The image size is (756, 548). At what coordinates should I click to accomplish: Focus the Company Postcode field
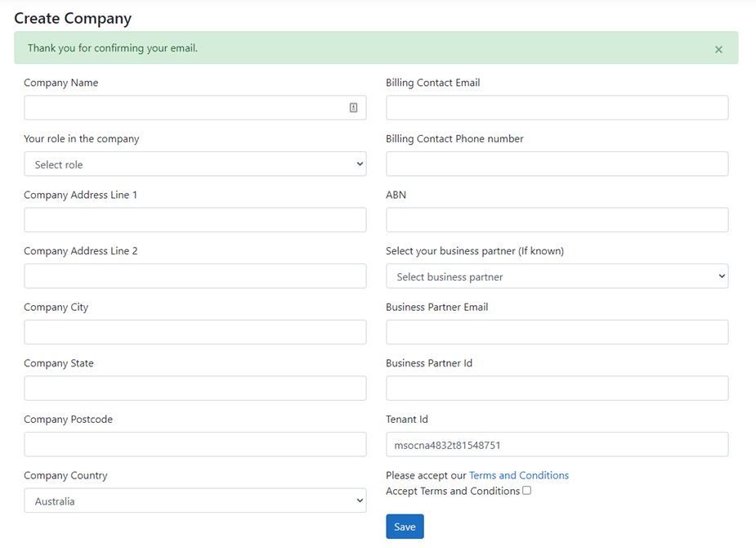195,444
